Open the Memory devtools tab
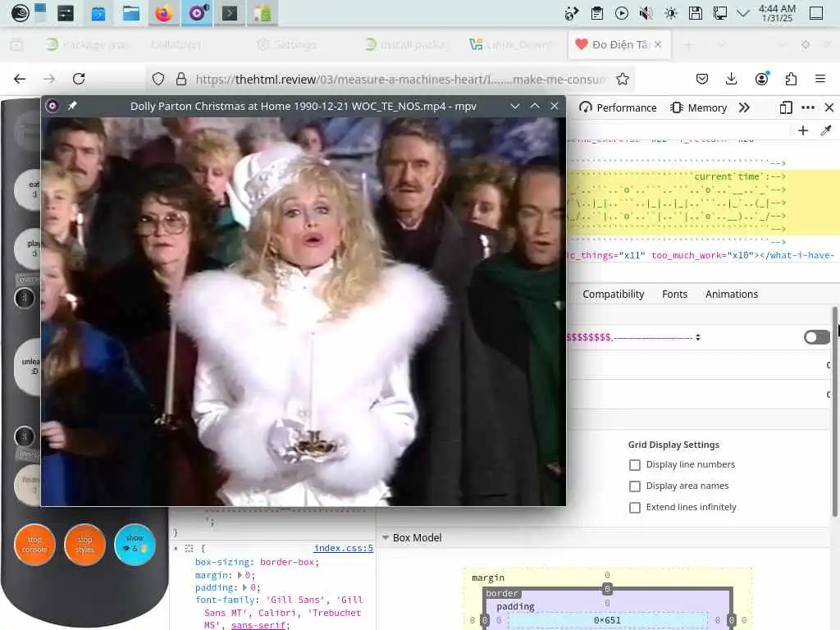This screenshot has width=840, height=630. tap(699, 107)
